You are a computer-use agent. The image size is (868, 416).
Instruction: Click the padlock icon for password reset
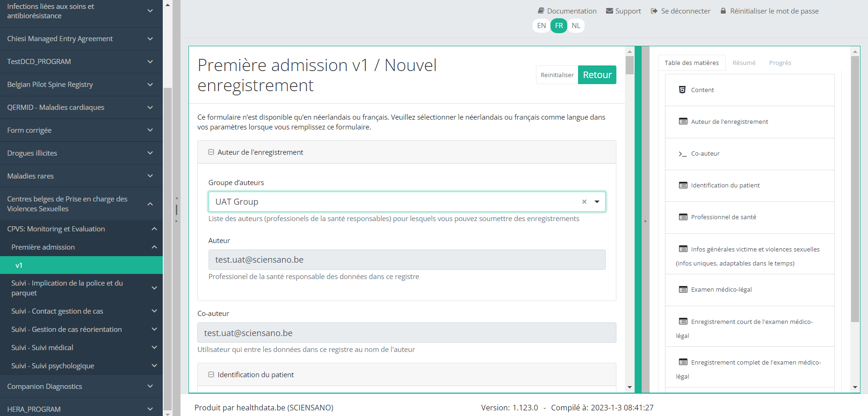(723, 11)
